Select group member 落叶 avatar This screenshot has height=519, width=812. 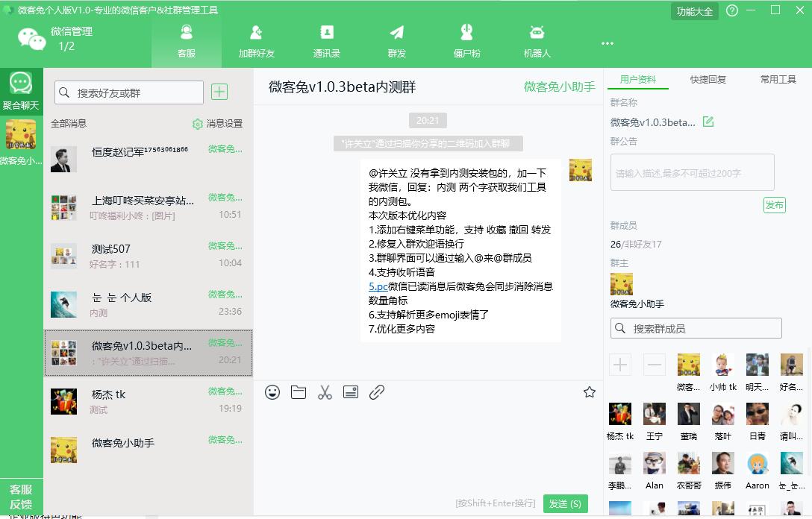723,414
